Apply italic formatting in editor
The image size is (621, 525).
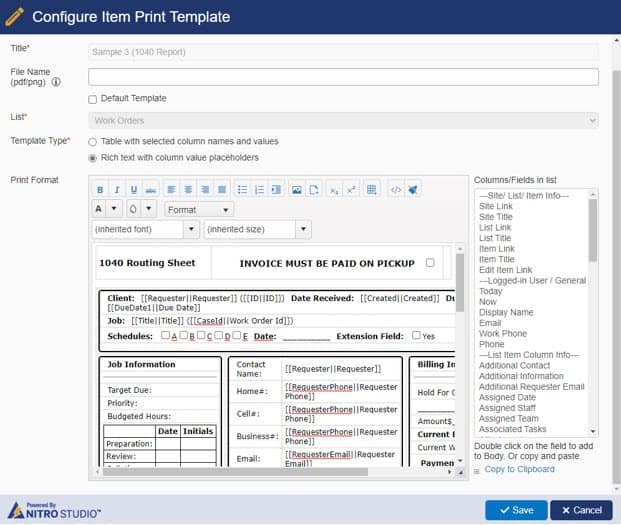click(117, 189)
